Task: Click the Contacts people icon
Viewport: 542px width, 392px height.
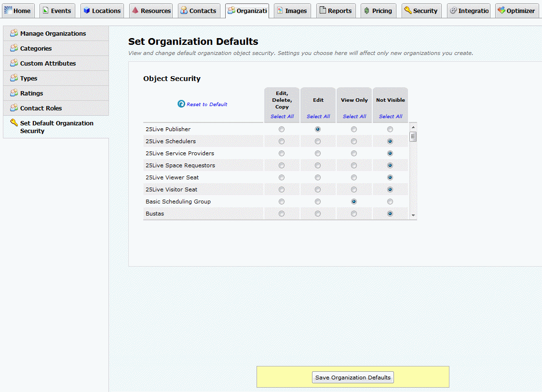Action: pos(184,11)
